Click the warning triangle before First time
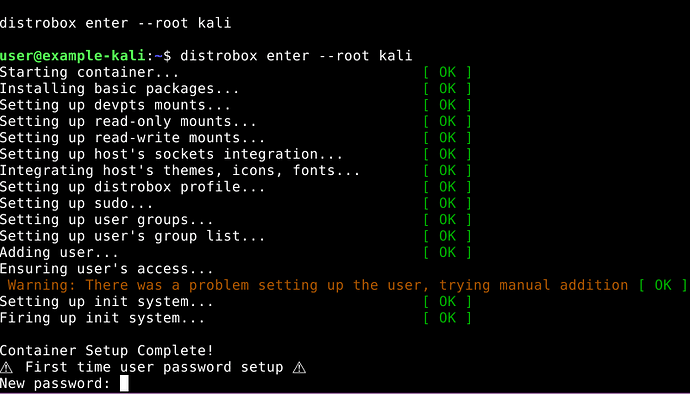Viewport: 690px width, 394px height. click(7, 367)
